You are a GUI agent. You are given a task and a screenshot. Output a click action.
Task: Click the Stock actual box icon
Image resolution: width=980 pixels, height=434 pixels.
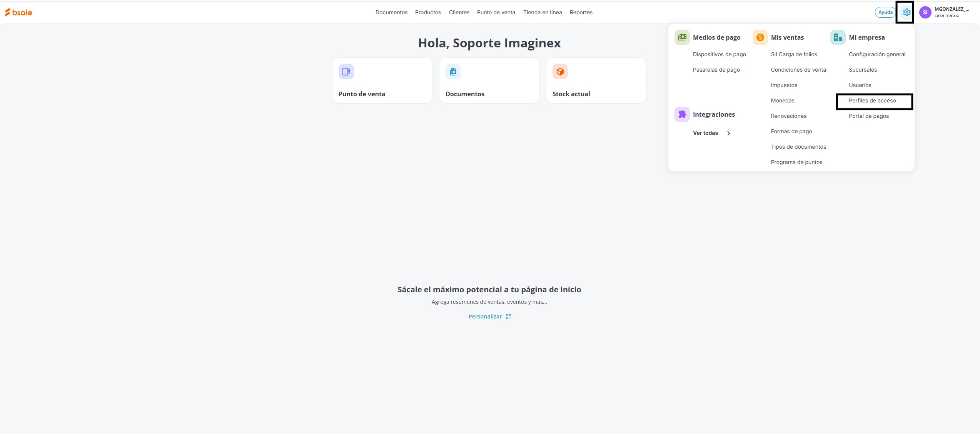[560, 72]
